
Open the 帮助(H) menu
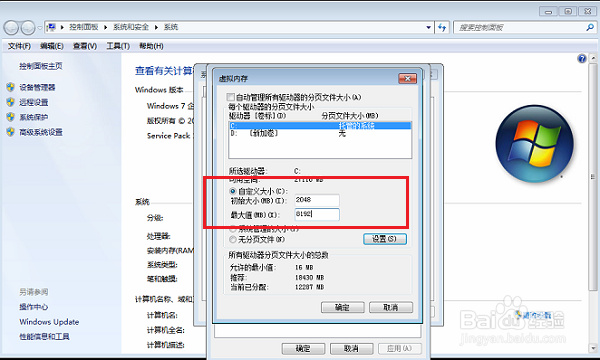coord(151,46)
